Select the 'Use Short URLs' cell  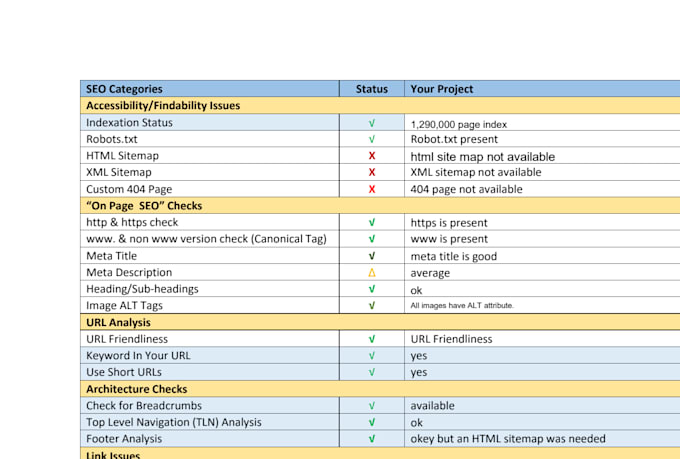[210, 372]
